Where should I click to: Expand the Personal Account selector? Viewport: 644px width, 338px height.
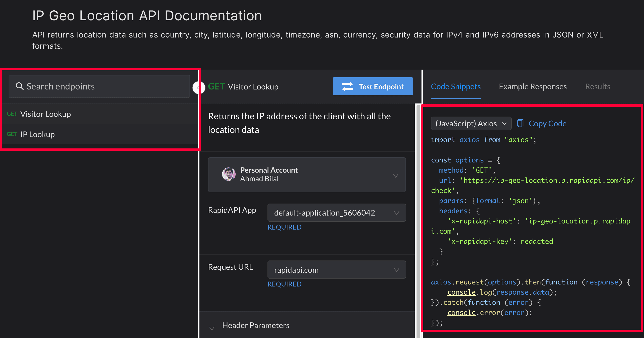(395, 176)
